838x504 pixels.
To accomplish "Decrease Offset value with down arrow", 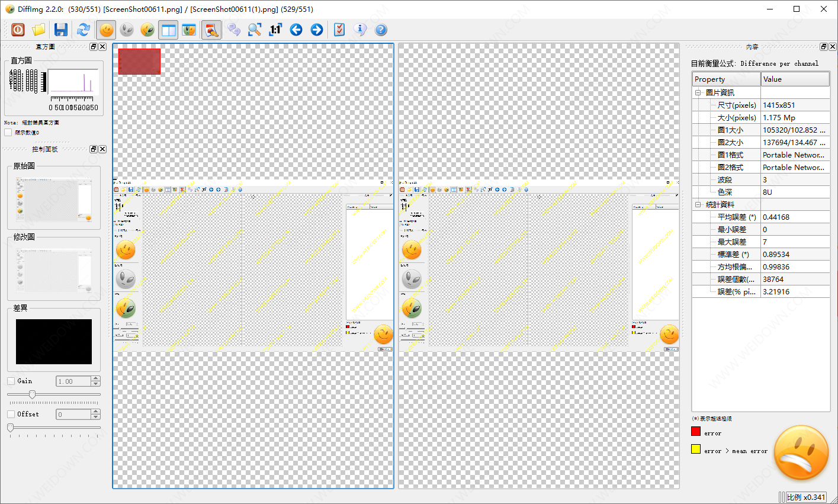I will (96, 417).
